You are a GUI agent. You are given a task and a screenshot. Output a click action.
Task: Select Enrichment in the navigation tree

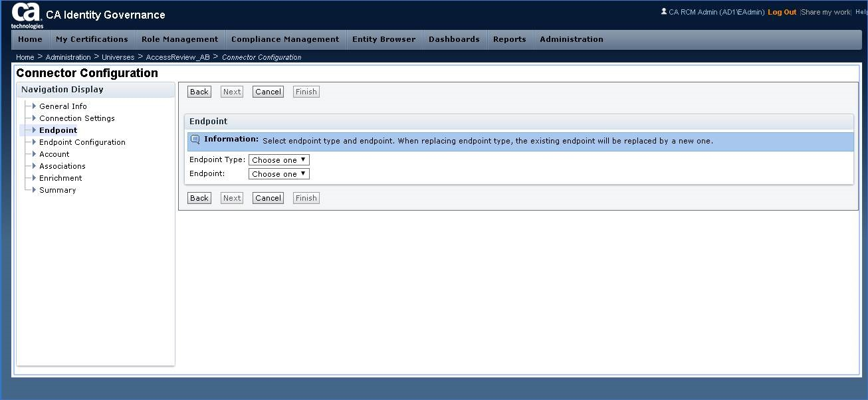click(60, 178)
